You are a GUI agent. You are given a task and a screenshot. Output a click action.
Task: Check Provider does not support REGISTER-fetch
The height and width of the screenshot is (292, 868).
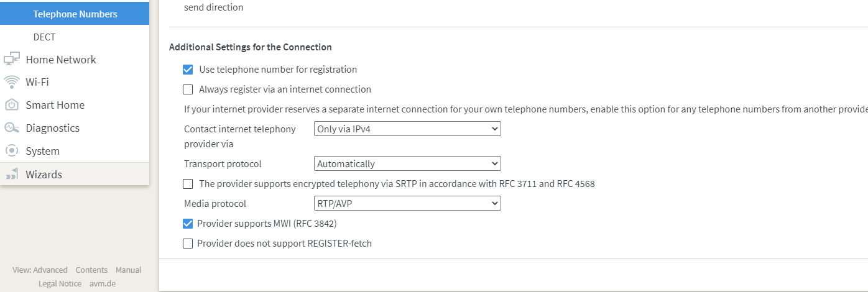click(x=188, y=244)
